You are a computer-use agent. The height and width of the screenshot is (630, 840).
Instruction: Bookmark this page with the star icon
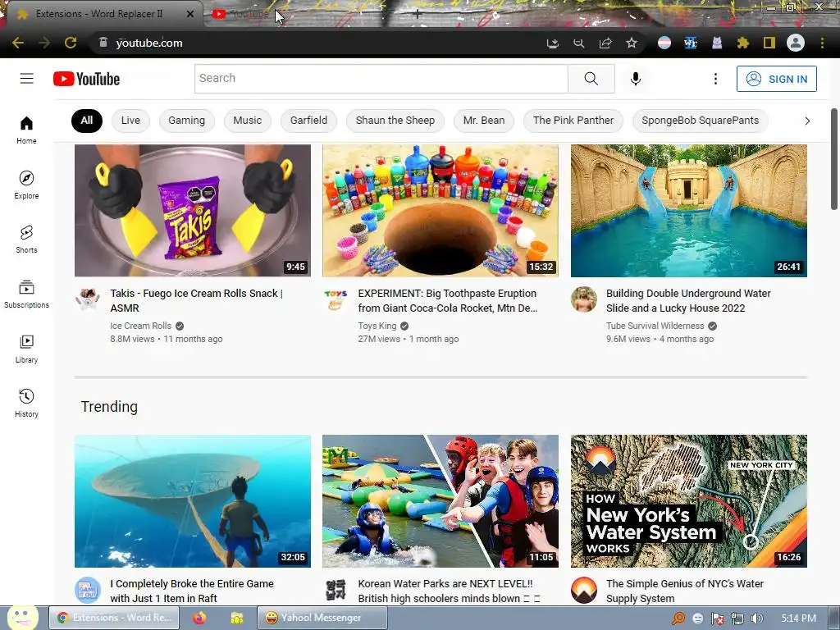click(632, 43)
